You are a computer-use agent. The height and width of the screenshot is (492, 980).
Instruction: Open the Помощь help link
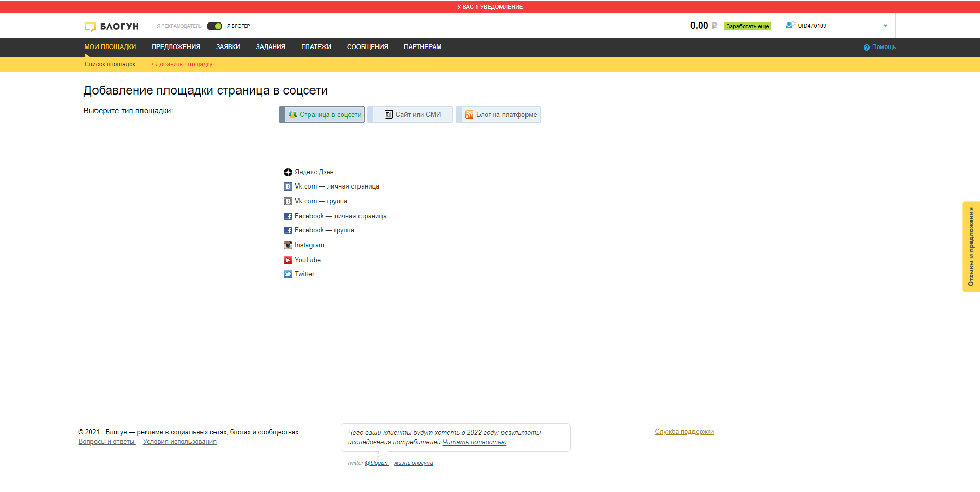(884, 47)
